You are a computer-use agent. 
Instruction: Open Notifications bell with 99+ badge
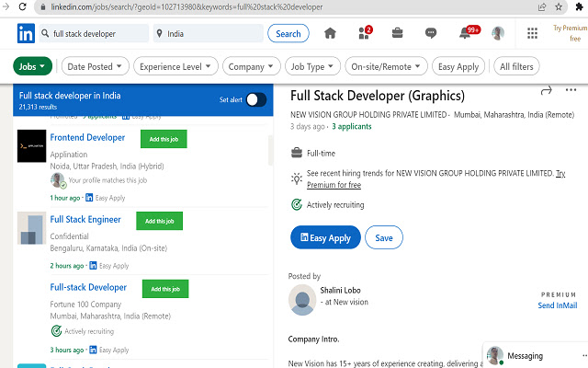click(x=469, y=32)
